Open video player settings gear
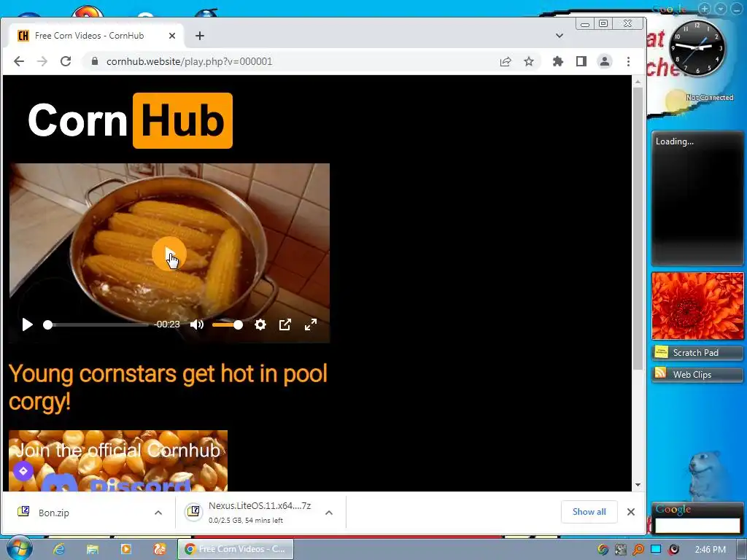Image resolution: width=747 pixels, height=560 pixels. tap(260, 324)
